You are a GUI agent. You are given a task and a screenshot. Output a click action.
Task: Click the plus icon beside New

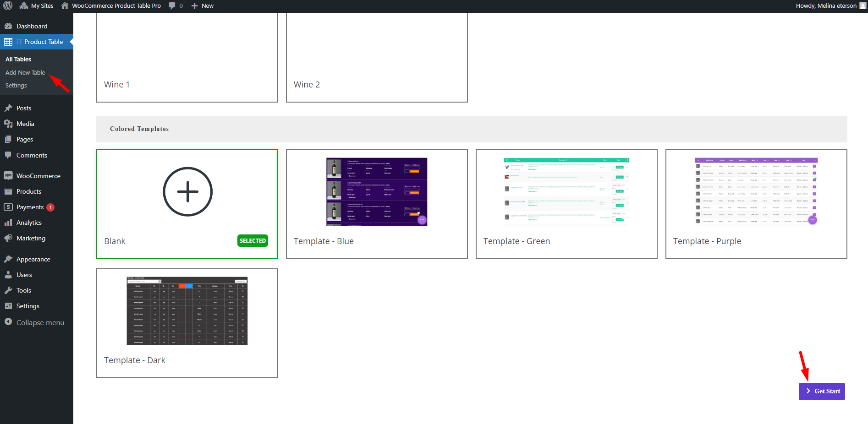coord(194,5)
